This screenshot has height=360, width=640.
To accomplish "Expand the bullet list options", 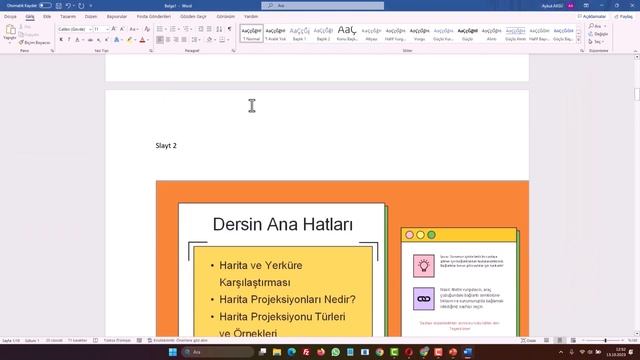I will [165, 29].
